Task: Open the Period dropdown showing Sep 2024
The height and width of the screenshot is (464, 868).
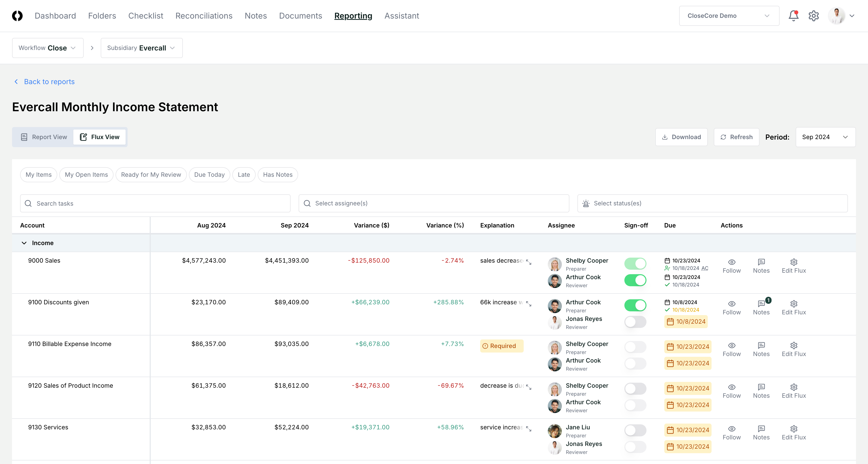Action: click(825, 137)
